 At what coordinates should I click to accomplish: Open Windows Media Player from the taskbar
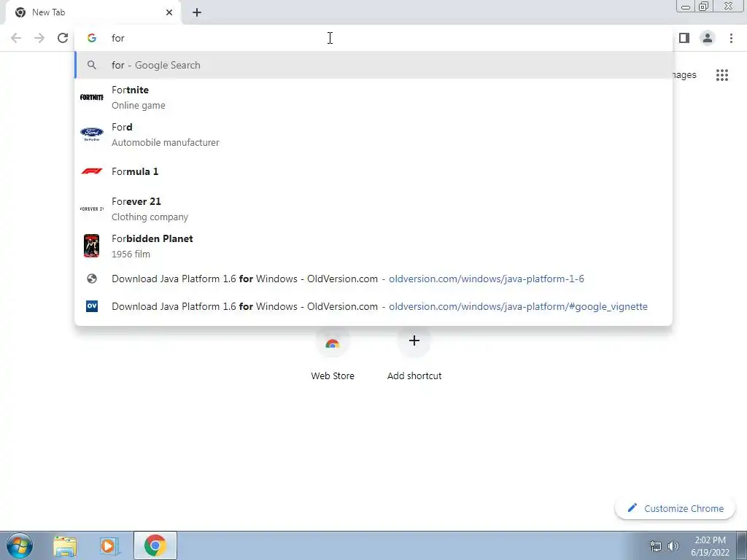click(109, 545)
